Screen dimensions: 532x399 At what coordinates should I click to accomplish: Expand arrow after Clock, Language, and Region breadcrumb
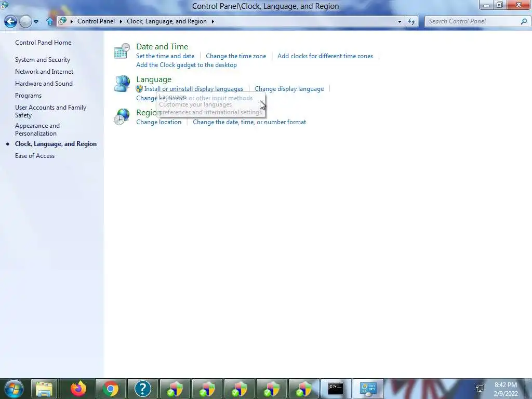click(x=212, y=21)
